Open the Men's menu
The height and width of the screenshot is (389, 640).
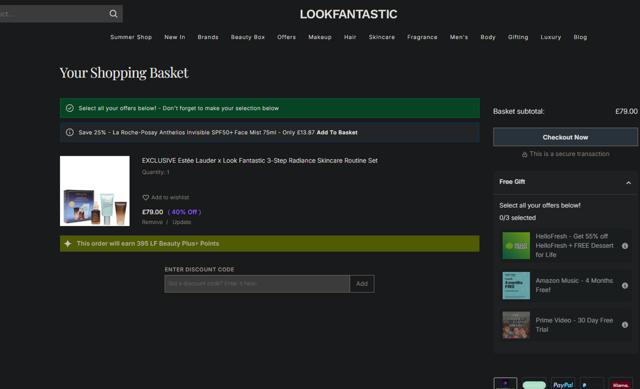459,37
